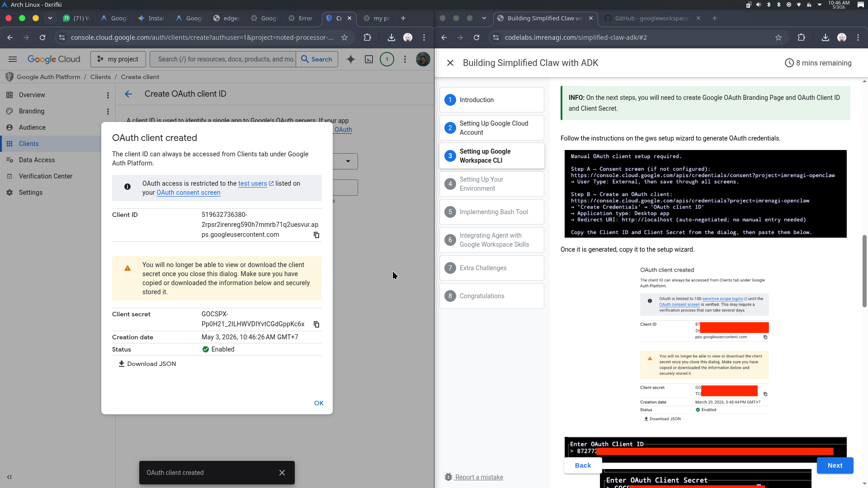Open the test users link
The image size is (868, 488).
coord(256,183)
